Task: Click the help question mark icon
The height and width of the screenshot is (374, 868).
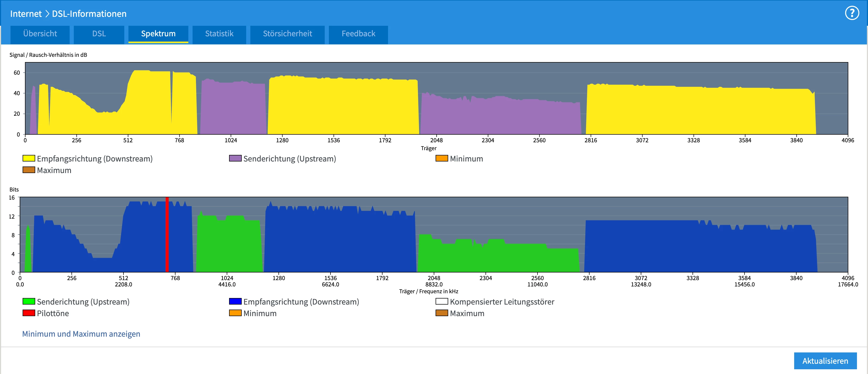Action: (852, 13)
